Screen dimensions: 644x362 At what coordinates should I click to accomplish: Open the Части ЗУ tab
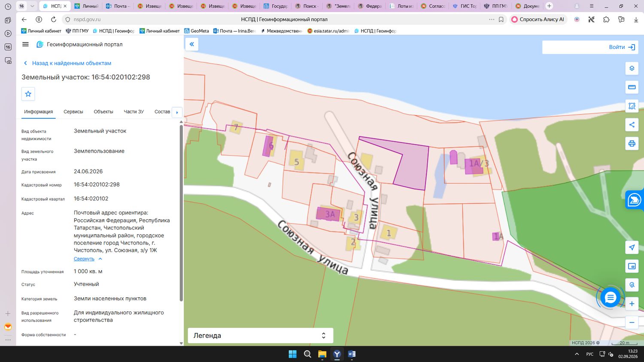[x=134, y=112]
